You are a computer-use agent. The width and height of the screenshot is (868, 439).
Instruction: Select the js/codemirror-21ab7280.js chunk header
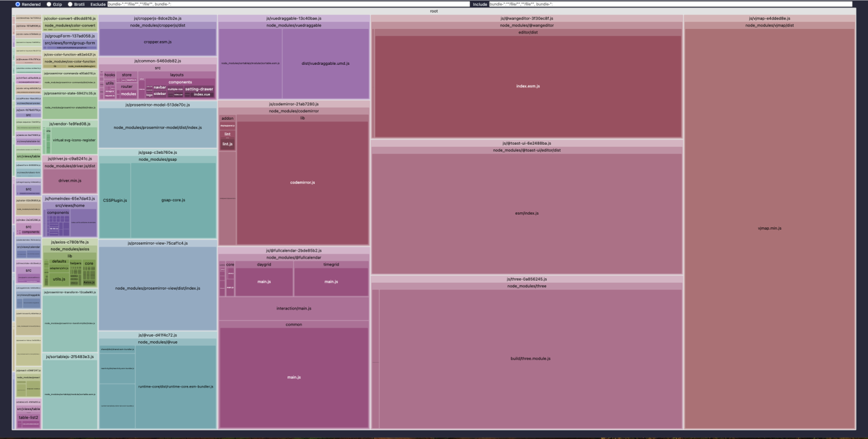294,104
